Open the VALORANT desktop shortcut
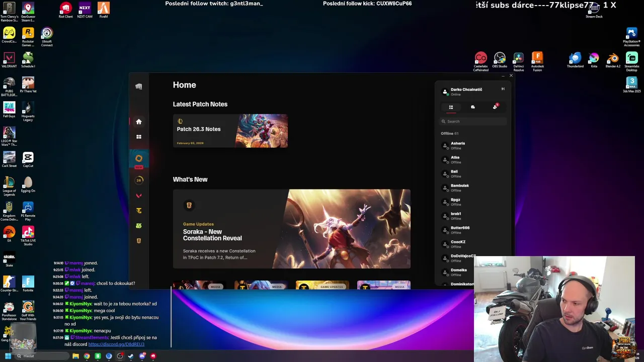Viewport: 644px width, 362px height. tap(9, 60)
